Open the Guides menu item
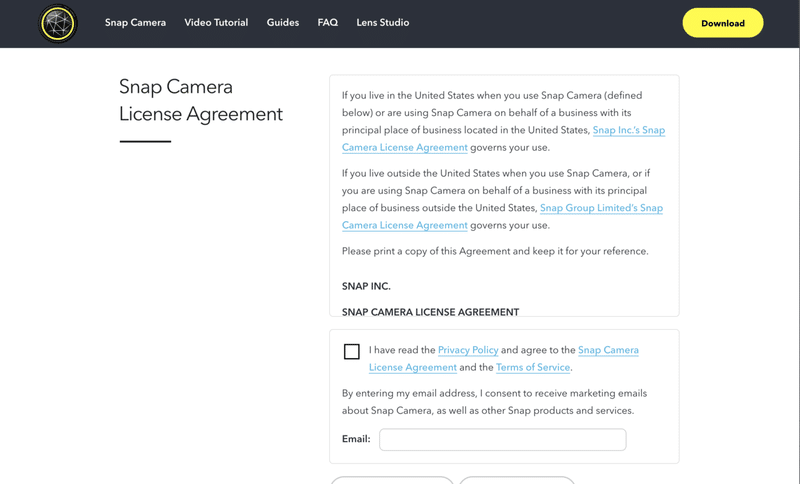The image size is (800, 484). (283, 22)
